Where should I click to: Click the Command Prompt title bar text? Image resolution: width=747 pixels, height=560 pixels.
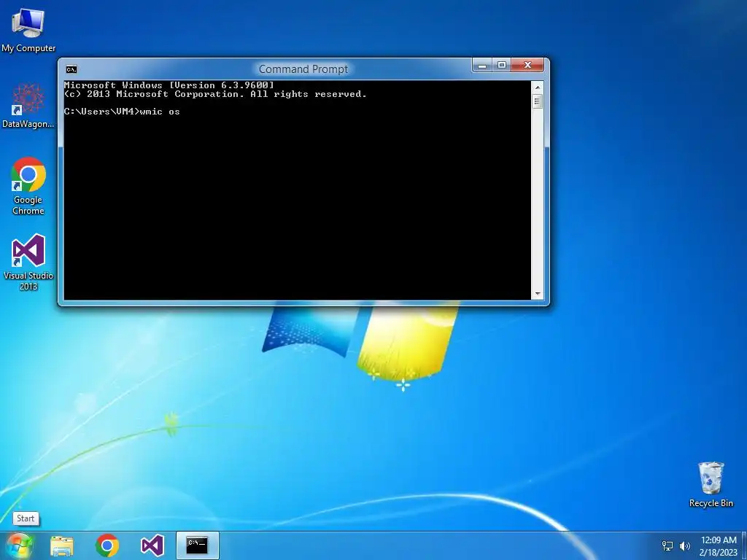pos(303,69)
